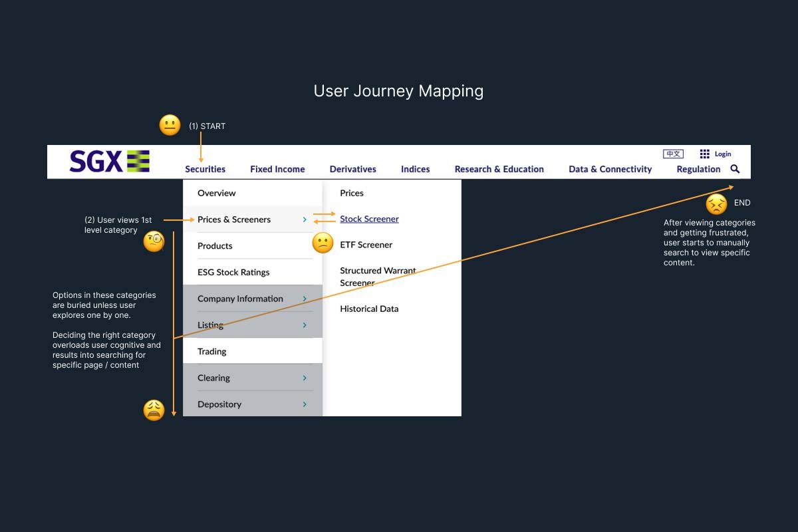
Task: Open the Derivatives menu
Action: [x=352, y=169]
